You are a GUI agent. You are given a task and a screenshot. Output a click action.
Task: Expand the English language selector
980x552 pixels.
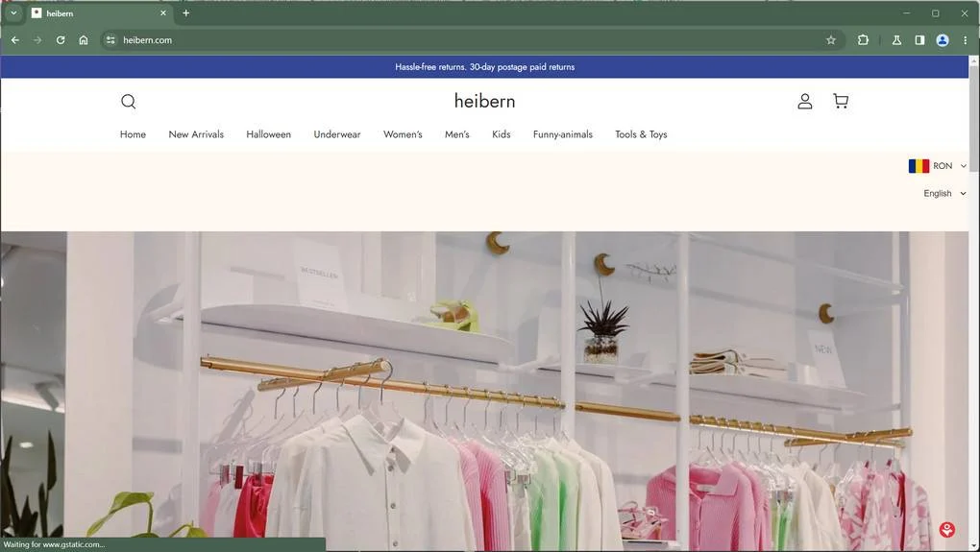(x=945, y=194)
